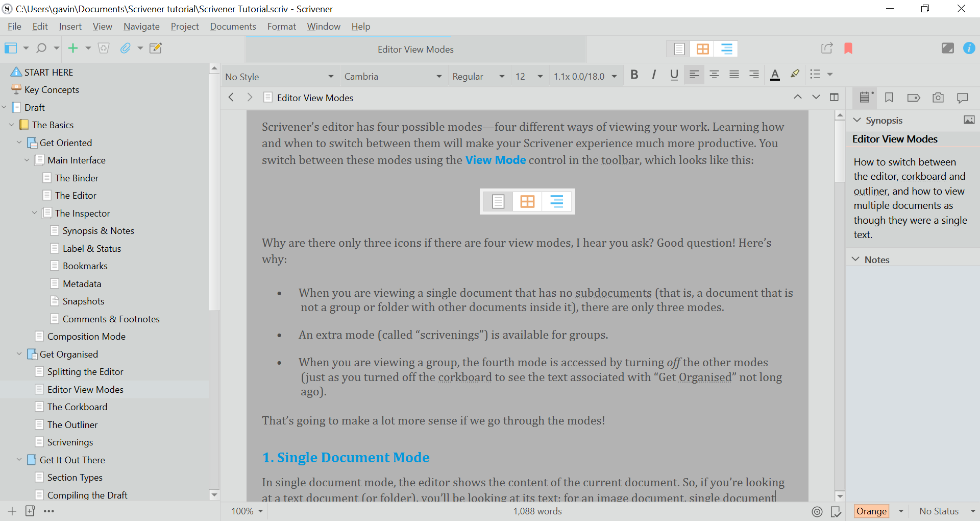Open Inspector Notes tab icon
The width and height of the screenshot is (980, 521).
[x=865, y=97]
